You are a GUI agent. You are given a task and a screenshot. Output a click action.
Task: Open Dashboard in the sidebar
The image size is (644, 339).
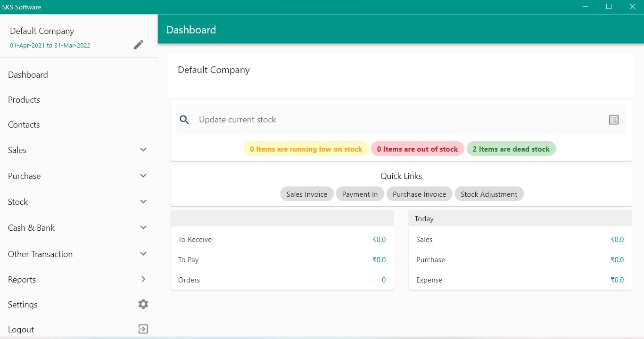pos(28,75)
